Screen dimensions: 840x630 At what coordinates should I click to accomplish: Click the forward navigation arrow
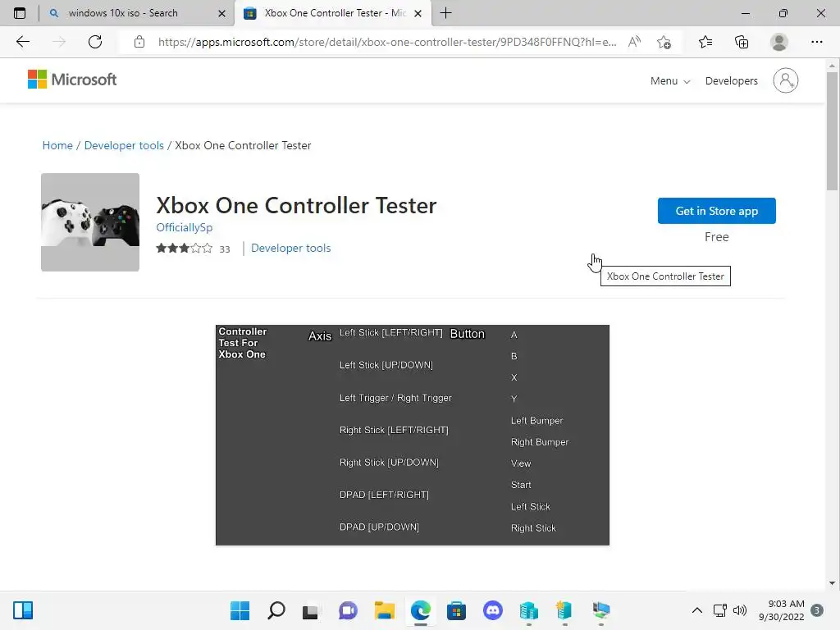coord(59,42)
